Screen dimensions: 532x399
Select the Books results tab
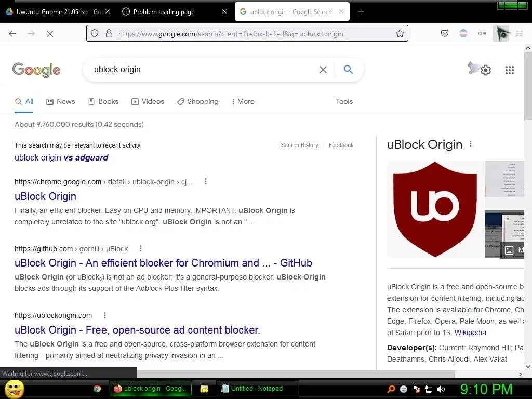tap(103, 101)
